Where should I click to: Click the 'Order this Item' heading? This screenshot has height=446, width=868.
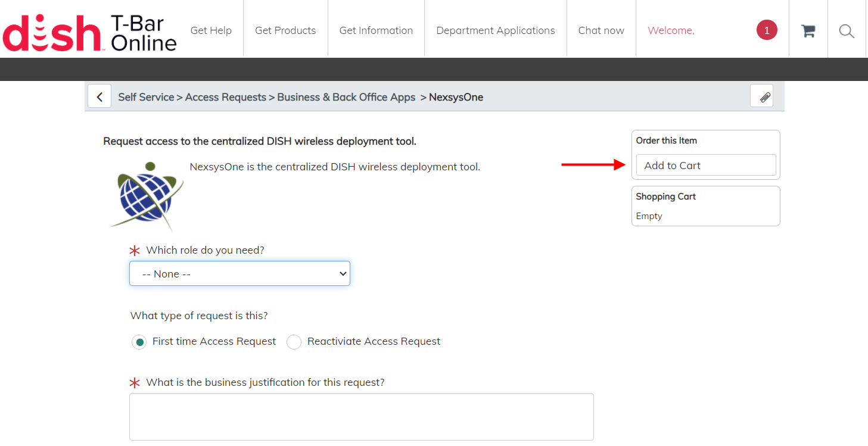666,141
